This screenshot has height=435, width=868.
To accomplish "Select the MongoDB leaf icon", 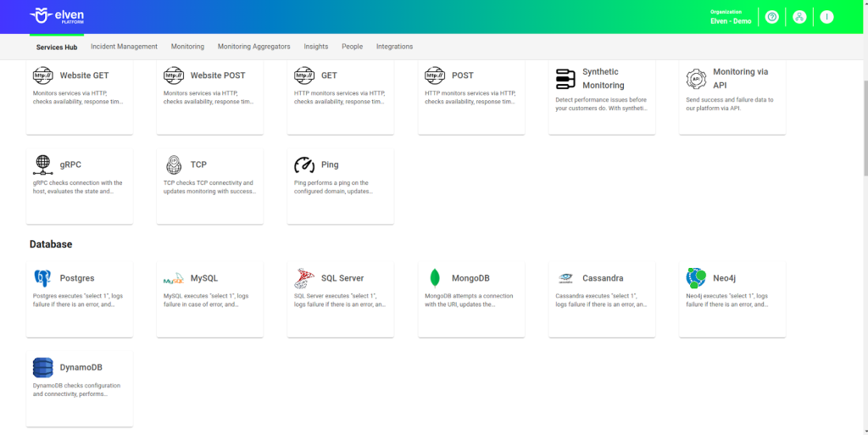I will [x=435, y=278].
